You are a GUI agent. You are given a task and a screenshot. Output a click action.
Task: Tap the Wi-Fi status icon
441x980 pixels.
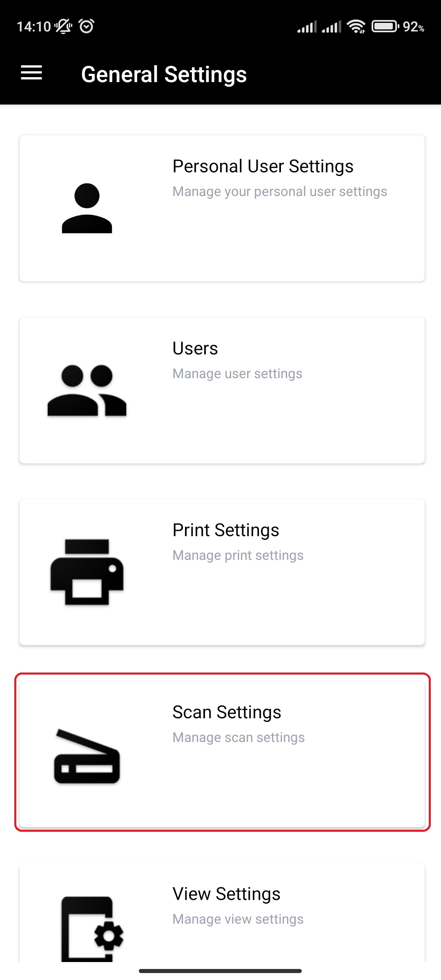[x=356, y=27]
